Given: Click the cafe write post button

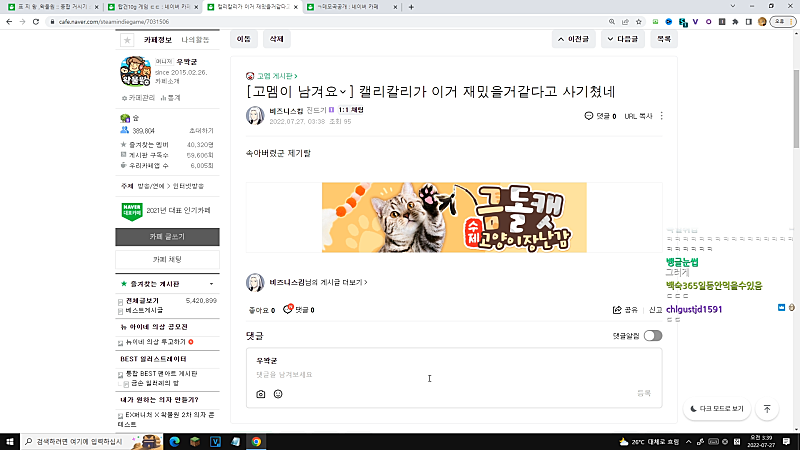Looking at the screenshot, I should point(167,237).
